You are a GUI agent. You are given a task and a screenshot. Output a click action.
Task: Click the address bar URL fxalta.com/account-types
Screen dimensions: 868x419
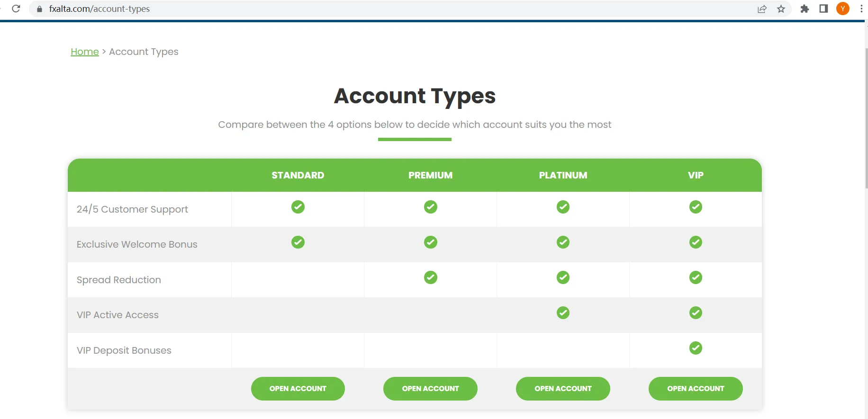click(x=99, y=9)
